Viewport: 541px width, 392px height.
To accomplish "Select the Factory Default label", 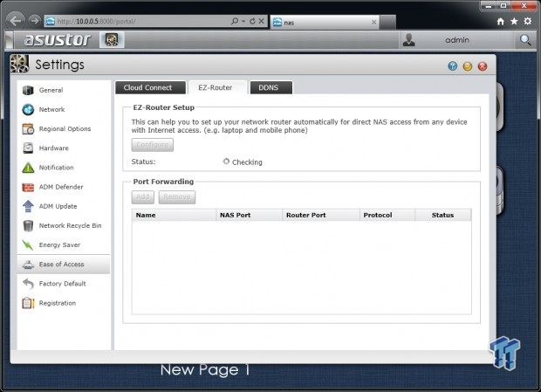I will [x=63, y=284].
